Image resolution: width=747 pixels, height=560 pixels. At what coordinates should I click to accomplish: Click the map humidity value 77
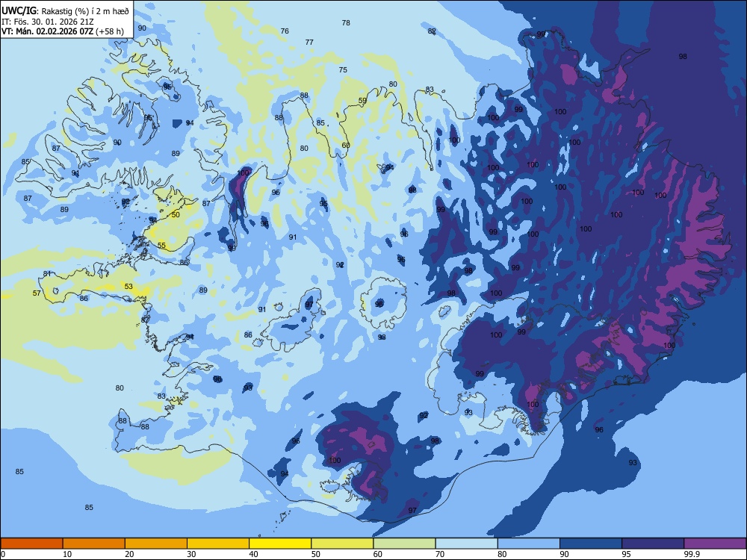pos(309,43)
